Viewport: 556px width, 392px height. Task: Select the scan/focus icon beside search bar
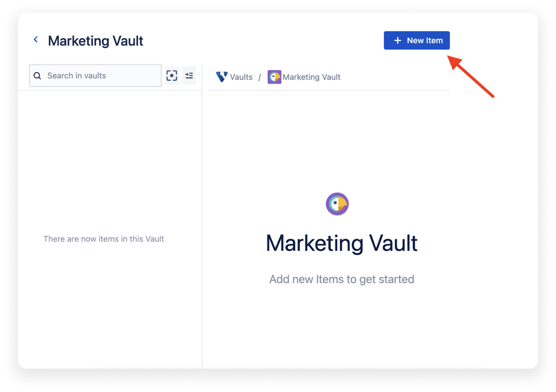(172, 75)
